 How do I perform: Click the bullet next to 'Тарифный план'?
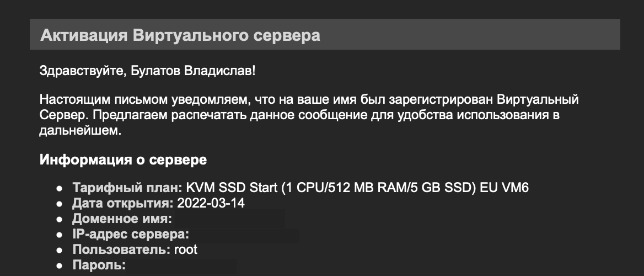pyautogui.click(x=60, y=188)
